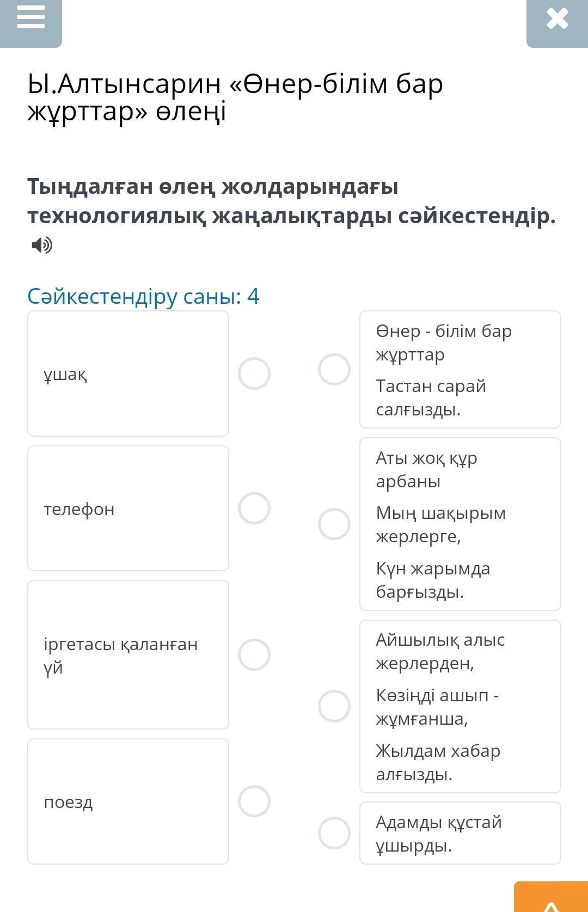This screenshot has width=588, height=912.
Task: Select the circle beside Айшылық алыс жерлерден verse
Action: (x=334, y=706)
